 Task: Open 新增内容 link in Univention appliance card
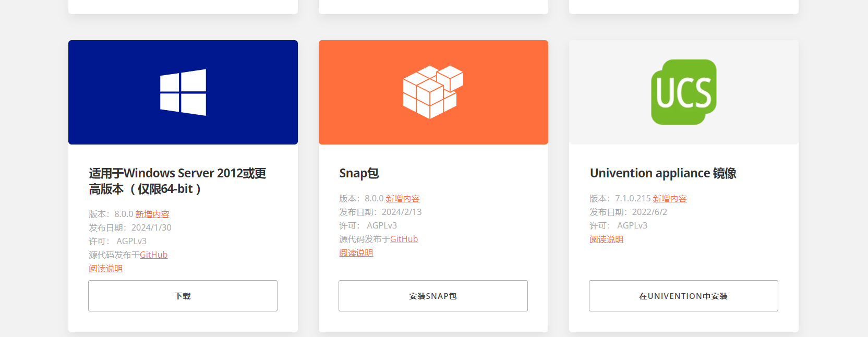click(x=670, y=198)
